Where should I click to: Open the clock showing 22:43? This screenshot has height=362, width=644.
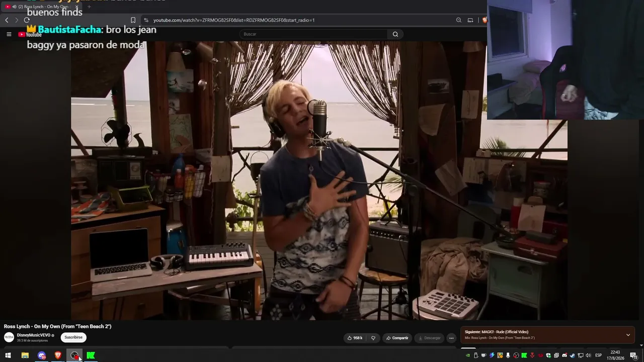coord(615,355)
